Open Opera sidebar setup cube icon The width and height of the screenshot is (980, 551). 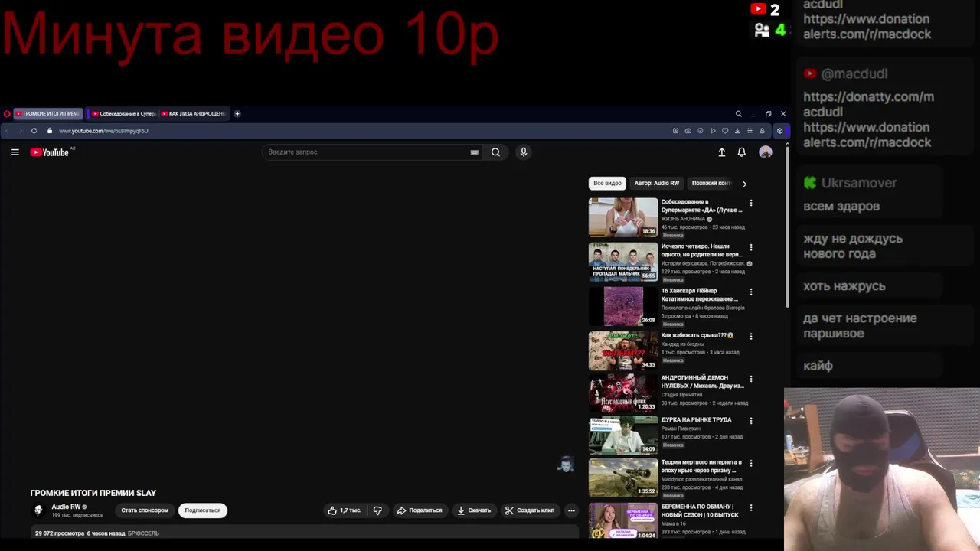(779, 131)
